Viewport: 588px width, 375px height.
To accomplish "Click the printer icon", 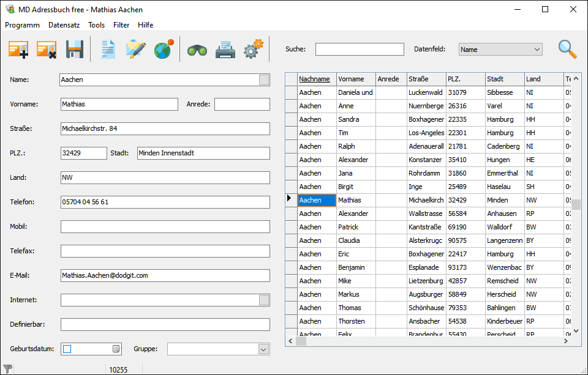I will [225, 50].
